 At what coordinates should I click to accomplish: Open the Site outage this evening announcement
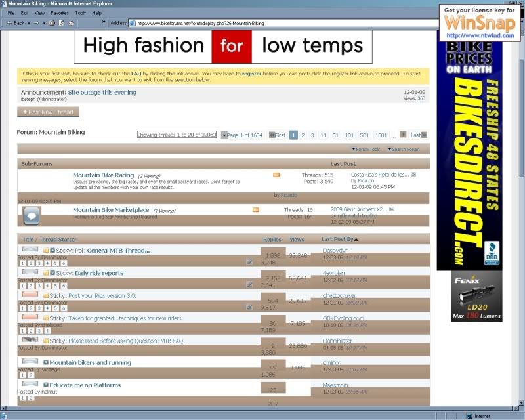tap(102, 93)
